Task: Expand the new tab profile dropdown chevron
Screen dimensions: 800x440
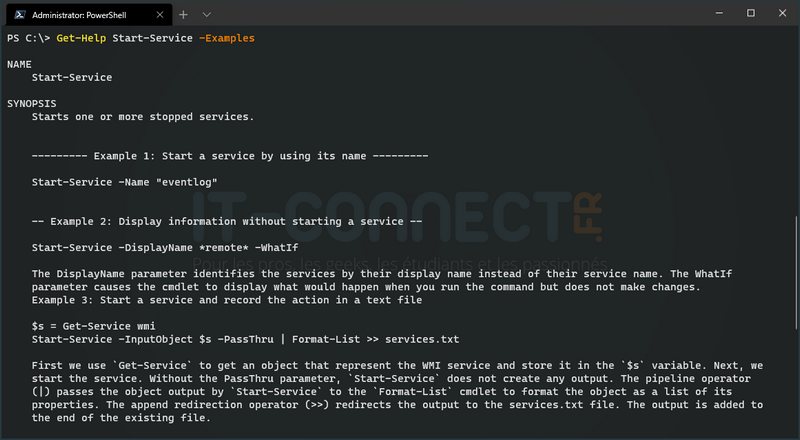Action: coord(207,15)
